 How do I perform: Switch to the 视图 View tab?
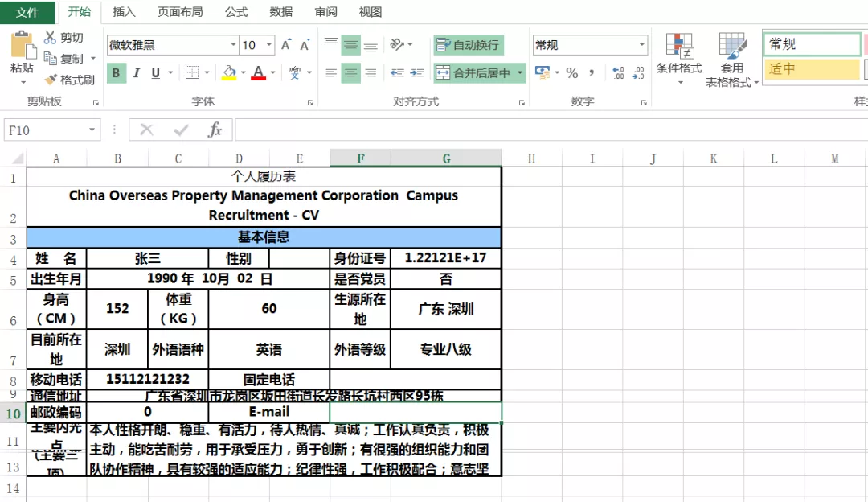371,12
